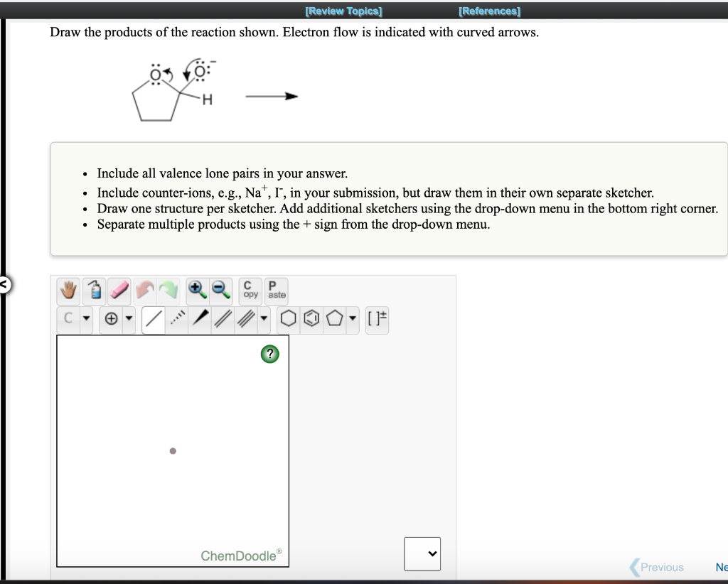Open the sketcher drop-down menu bottom right
The image size is (728, 584).
[422, 553]
